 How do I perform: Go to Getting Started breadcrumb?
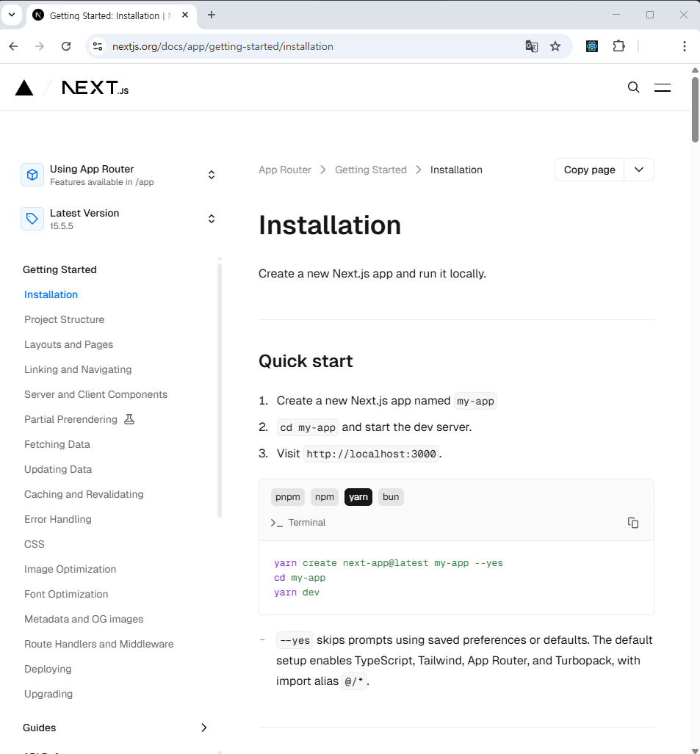click(x=371, y=170)
